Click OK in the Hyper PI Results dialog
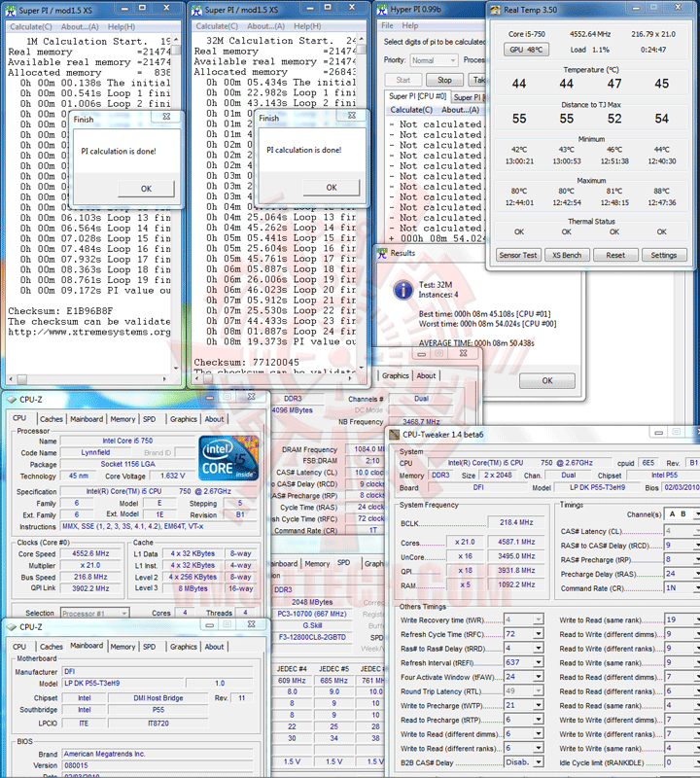The width and height of the screenshot is (700, 778). pyautogui.click(x=547, y=380)
